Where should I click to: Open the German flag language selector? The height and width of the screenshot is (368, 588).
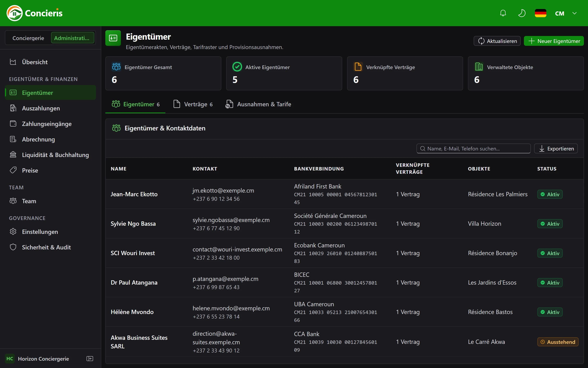pyautogui.click(x=540, y=13)
